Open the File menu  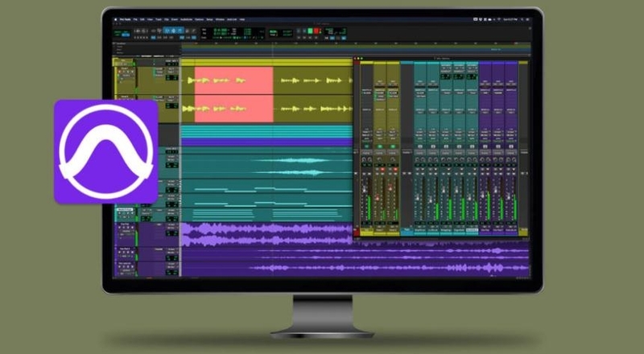pos(135,19)
